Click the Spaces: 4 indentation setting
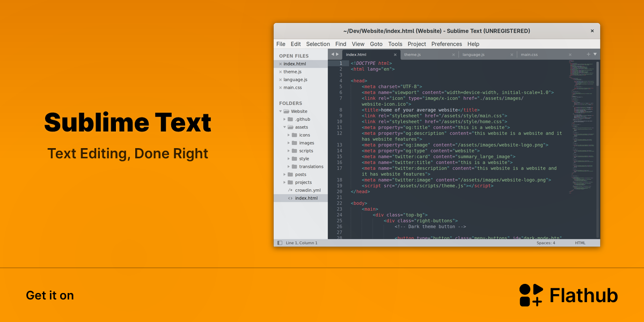The image size is (644, 322). pos(546,243)
